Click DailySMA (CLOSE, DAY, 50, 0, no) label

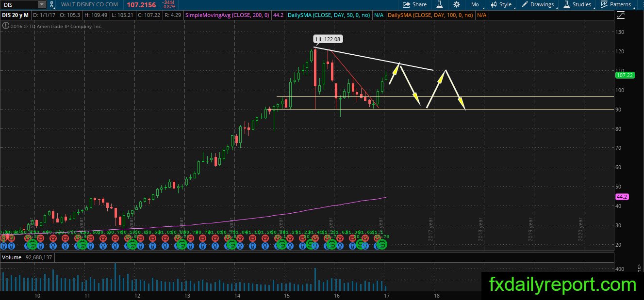coord(330,16)
